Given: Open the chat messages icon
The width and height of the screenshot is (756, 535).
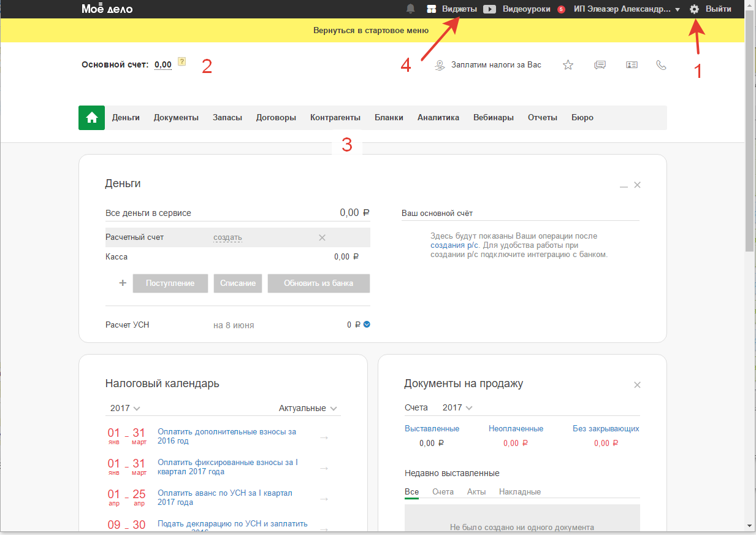Looking at the screenshot, I should [600, 65].
